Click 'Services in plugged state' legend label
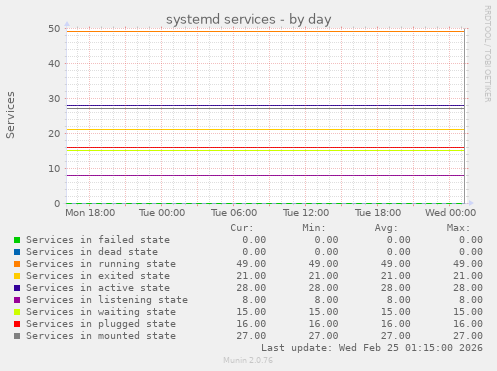The width and height of the screenshot is (497, 371). point(101,324)
